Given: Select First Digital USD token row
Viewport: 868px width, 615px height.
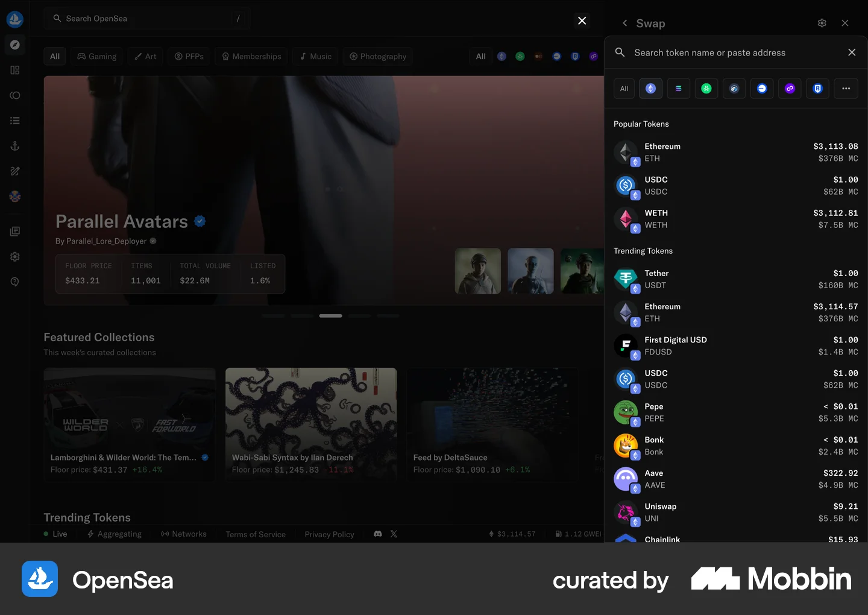Looking at the screenshot, I should [x=736, y=345].
